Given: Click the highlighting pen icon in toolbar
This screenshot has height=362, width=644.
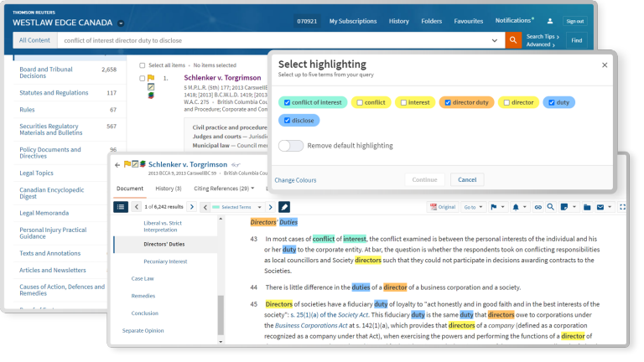Looking at the screenshot, I should click(284, 207).
